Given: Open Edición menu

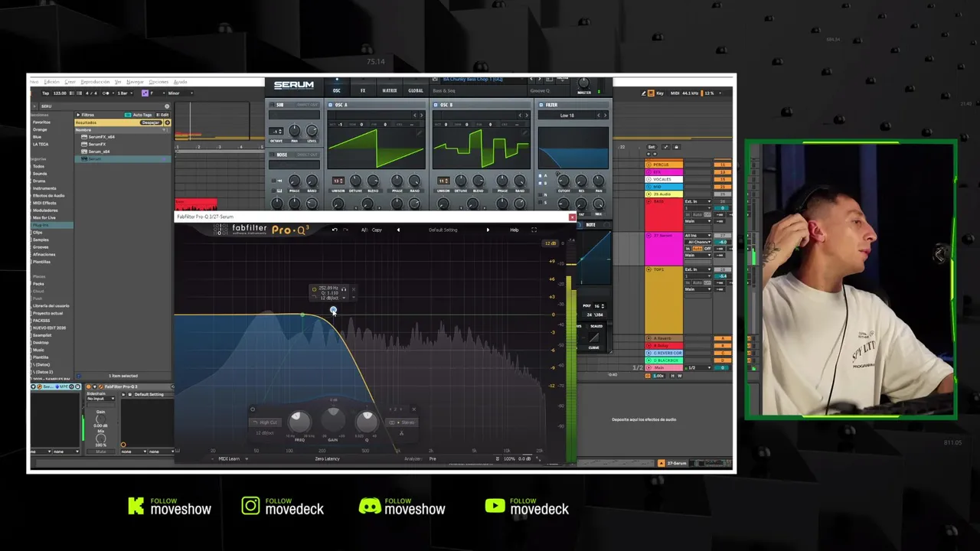Looking at the screenshot, I should point(51,82).
